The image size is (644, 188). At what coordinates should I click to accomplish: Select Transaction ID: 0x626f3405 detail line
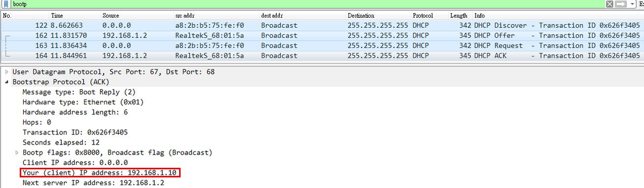click(x=75, y=132)
